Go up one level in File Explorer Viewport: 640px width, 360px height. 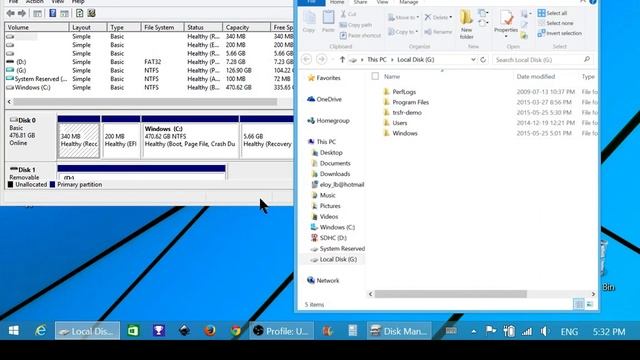tap(342, 60)
